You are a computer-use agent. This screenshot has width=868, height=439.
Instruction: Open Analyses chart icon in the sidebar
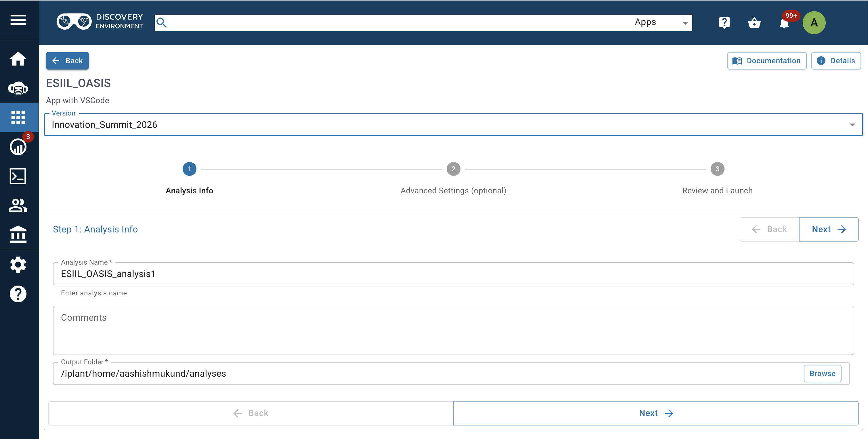[18, 147]
